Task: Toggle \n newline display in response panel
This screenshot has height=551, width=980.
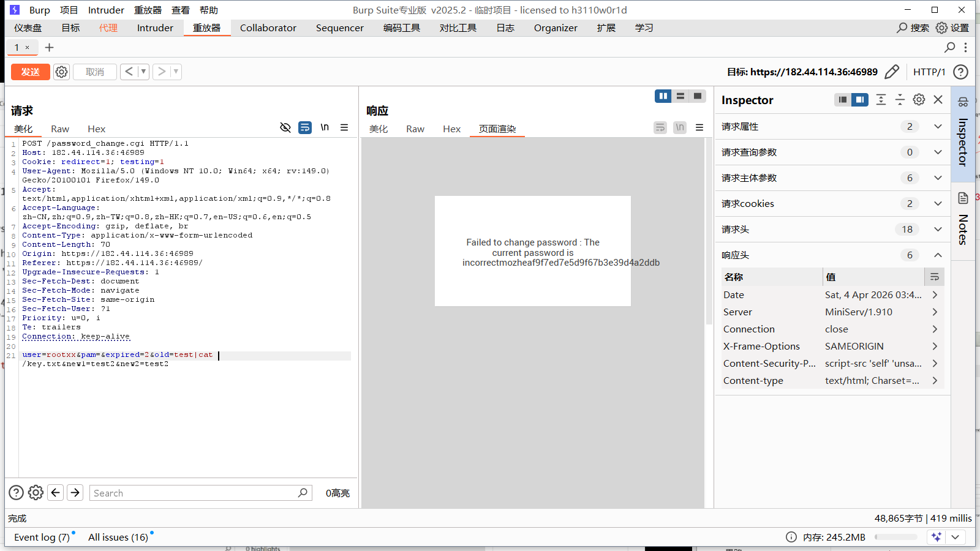Action: pyautogui.click(x=680, y=127)
